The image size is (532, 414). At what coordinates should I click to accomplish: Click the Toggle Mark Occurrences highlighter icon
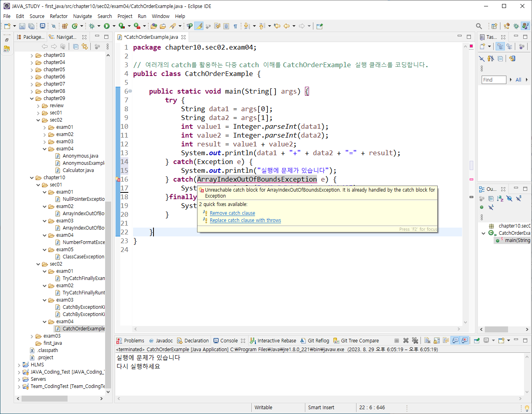click(x=199, y=26)
